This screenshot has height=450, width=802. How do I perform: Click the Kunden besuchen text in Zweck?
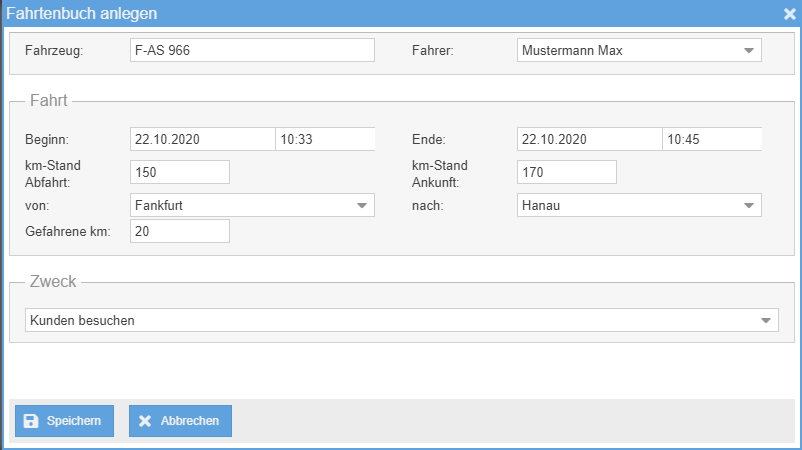pyautogui.click(x=83, y=320)
